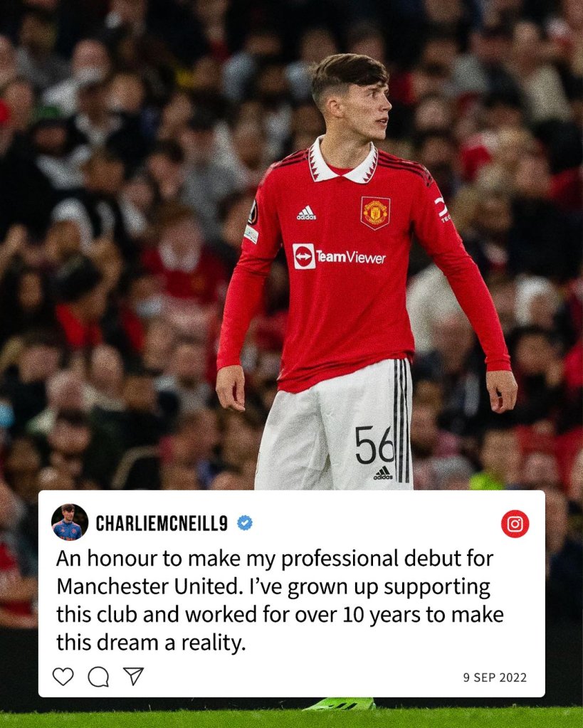Open comments via the speech bubble icon
Screen dimensions: 583x728
[x=98, y=677]
